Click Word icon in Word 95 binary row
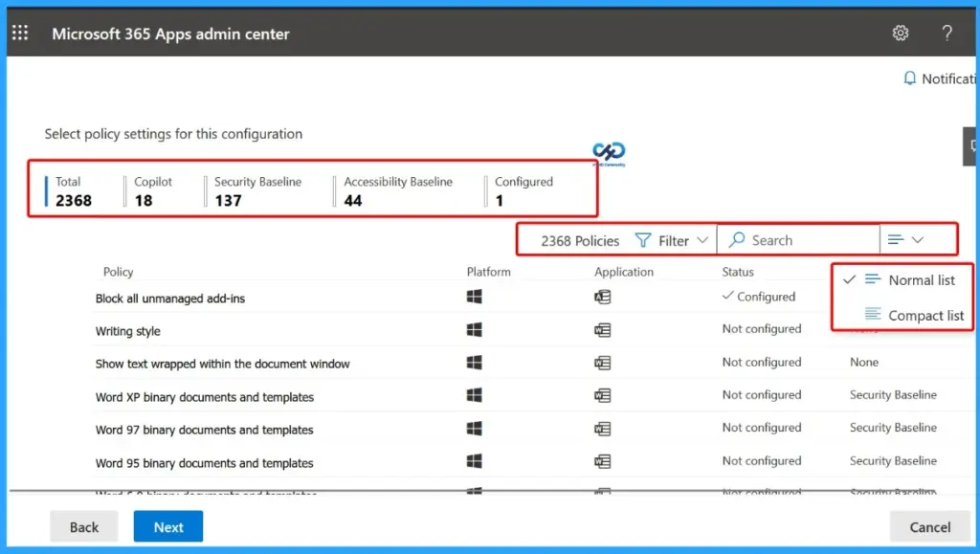Viewport: 980px width, 554px height. click(603, 461)
